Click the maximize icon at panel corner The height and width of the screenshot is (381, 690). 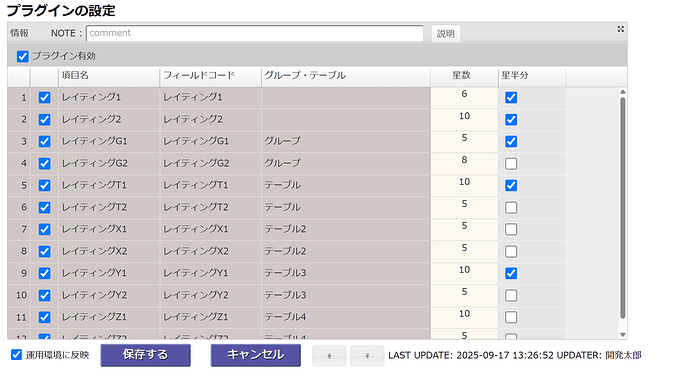(620, 29)
